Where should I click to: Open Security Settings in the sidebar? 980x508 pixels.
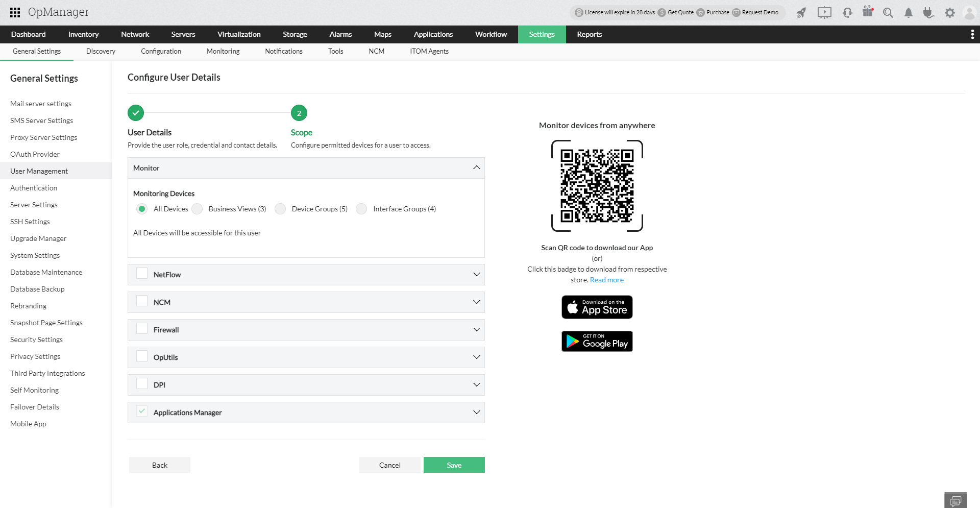click(37, 340)
